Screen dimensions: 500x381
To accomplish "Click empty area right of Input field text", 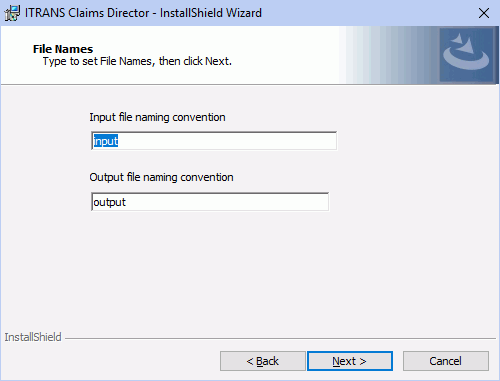I will tap(227, 141).
